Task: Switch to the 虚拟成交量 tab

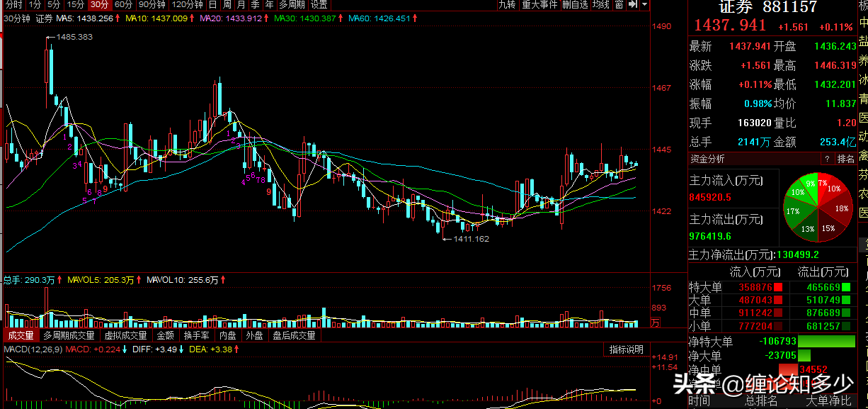Action: tap(125, 335)
